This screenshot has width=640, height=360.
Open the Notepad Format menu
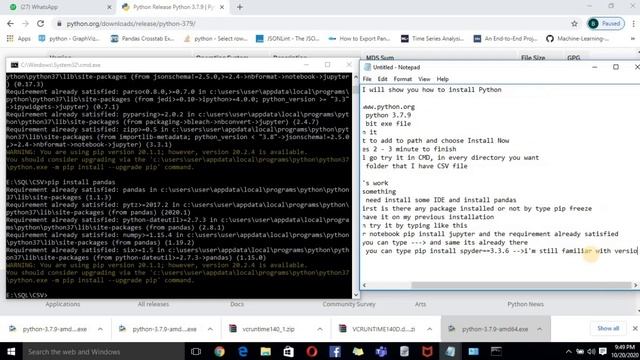[403, 79]
